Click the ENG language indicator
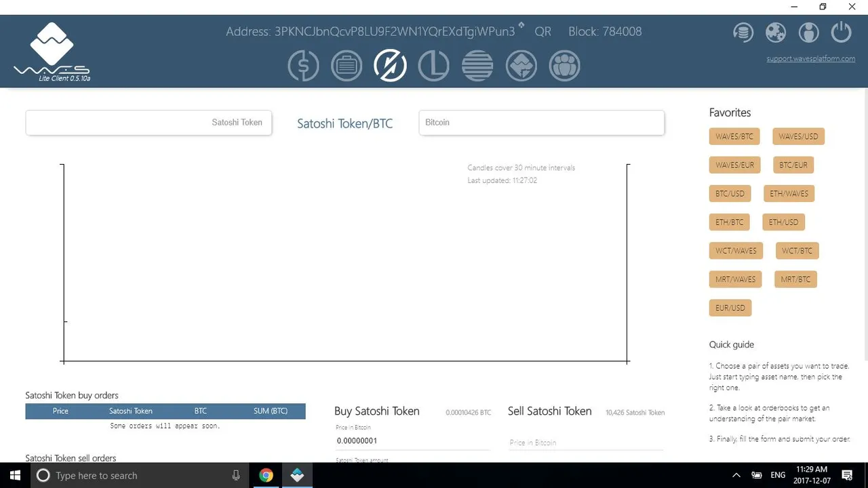 tap(778, 475)
